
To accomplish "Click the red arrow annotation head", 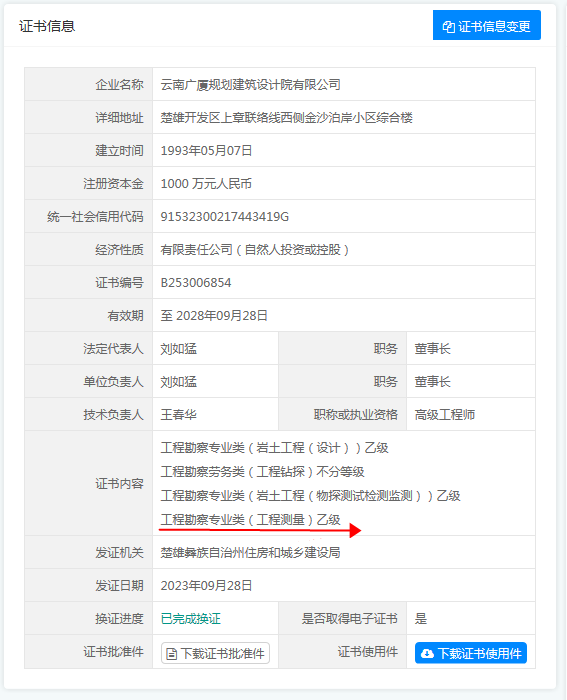I will tap(355, 530).
